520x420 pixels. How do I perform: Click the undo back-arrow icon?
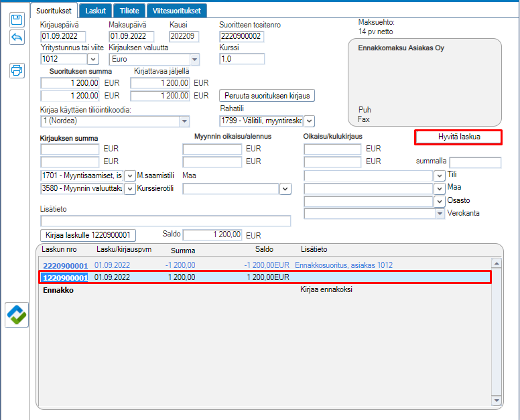click(17, 37)
